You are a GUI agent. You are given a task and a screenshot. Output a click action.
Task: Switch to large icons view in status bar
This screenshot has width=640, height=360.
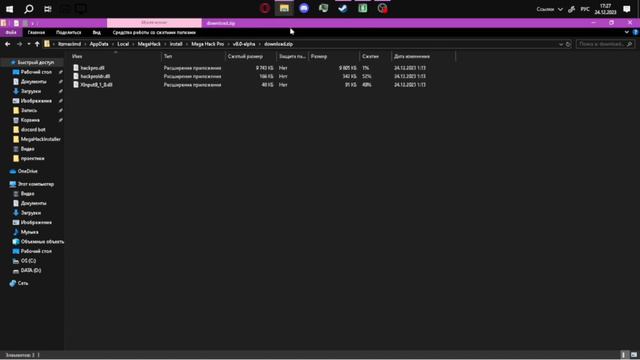pos(633,355)
